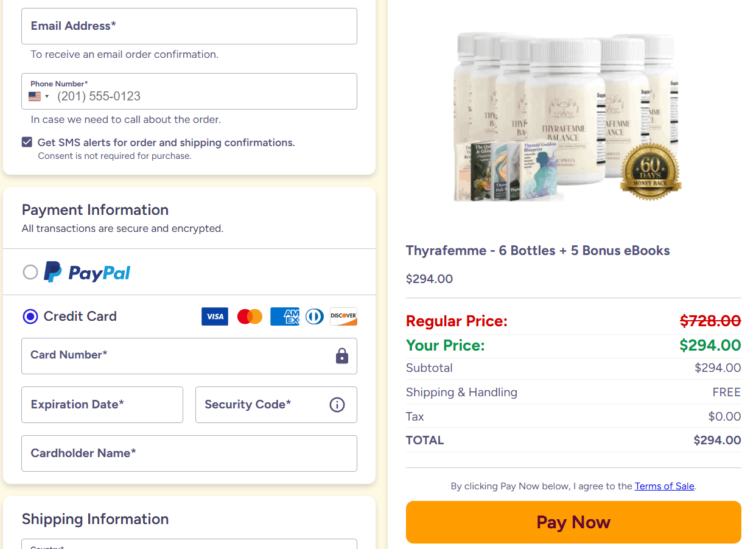Click the American Express card icon

pyautogui.click(x=284, y=316)
